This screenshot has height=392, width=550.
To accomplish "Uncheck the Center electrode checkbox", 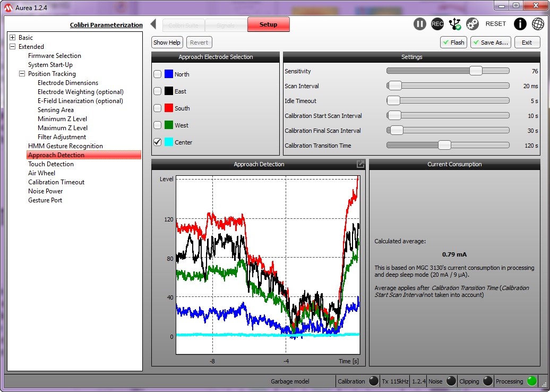I will (x=158, y=142).
